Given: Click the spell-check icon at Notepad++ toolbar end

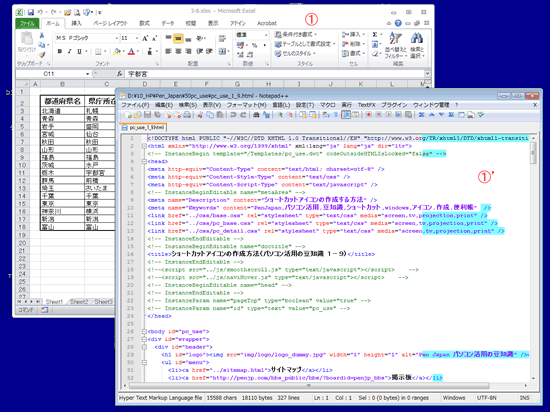Looking at the screenshot, I should point(481,115).
